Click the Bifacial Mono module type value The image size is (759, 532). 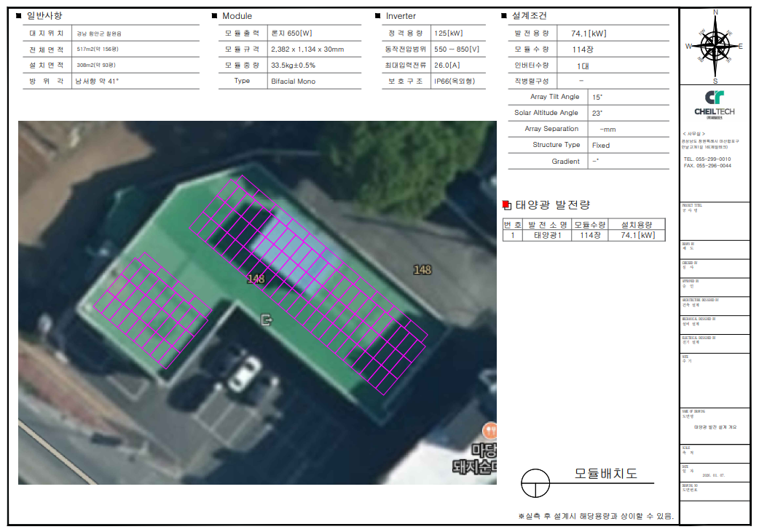pyautogui.click(x=293, y=82)
